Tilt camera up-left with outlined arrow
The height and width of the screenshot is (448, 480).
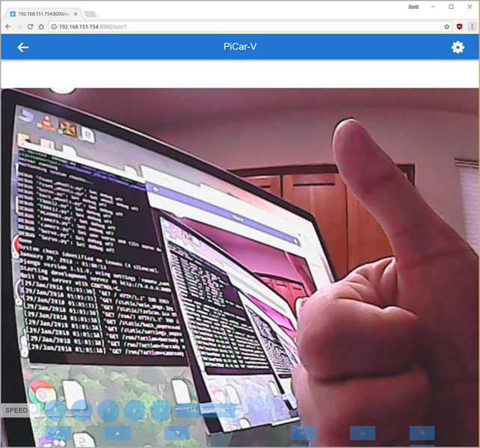click(x=303, y=433)
